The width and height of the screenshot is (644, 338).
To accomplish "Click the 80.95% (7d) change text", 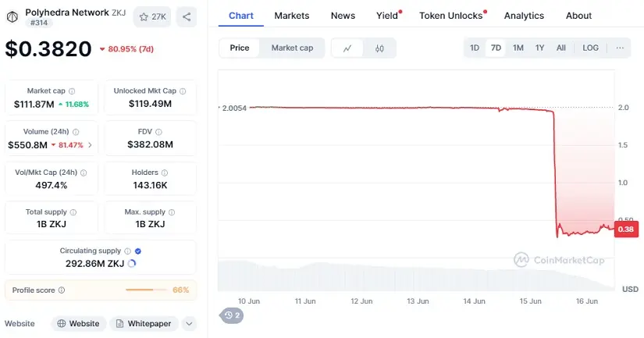I will click(x=130, y=49).
